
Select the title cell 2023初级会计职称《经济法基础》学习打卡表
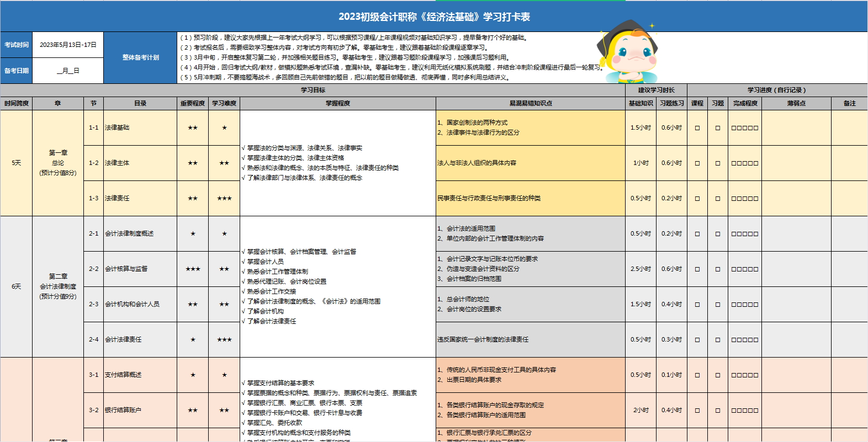pyautogui.click(x=434, y=17)
